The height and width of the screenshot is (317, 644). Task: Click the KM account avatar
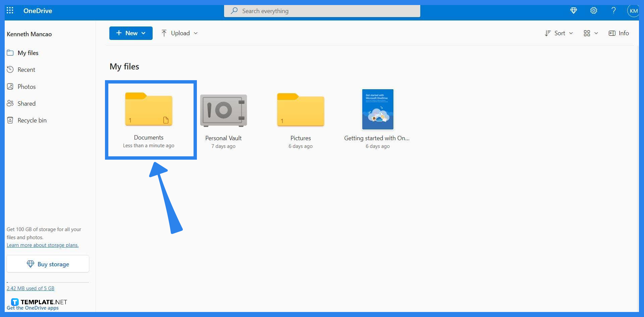click(x=633, y=10)
